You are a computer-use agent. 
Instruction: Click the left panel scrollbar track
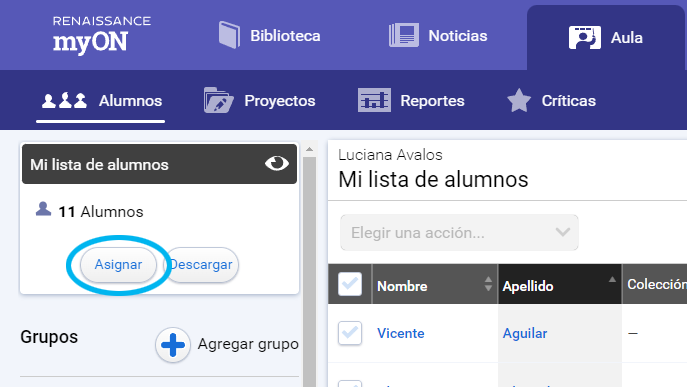pos(309,272)
